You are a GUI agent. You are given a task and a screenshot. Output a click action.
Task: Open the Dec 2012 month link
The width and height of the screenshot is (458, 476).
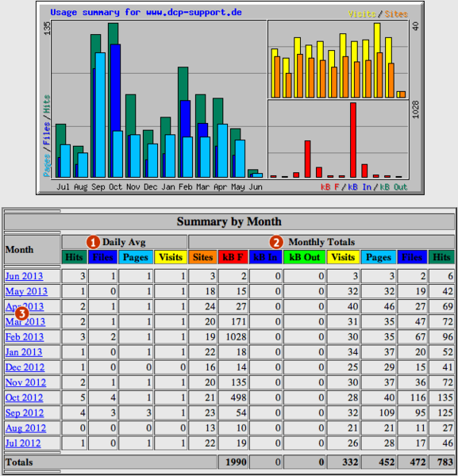pyautogui.click(x=25, y=367)
